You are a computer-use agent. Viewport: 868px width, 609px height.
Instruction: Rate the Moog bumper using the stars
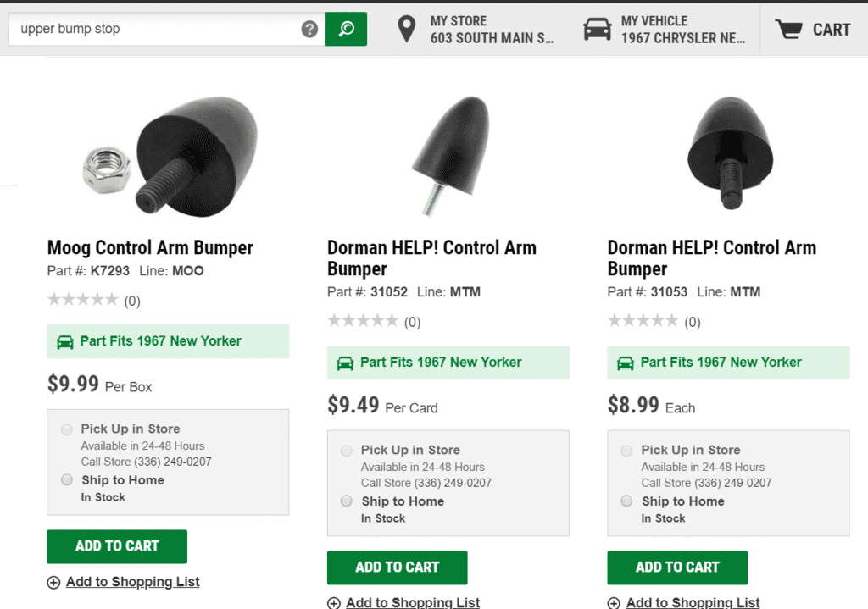point(82,300)
